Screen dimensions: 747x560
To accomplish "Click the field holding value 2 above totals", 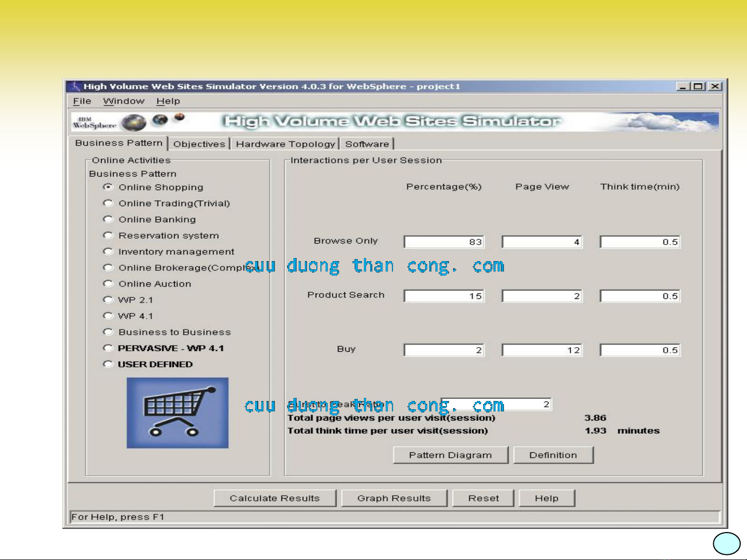I will tap(496, 404).
